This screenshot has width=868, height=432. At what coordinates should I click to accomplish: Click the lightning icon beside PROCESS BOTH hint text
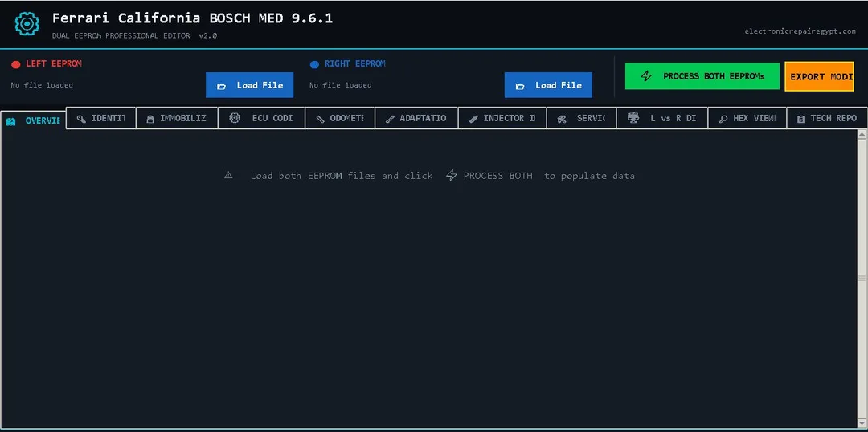(x=452, y=175)
